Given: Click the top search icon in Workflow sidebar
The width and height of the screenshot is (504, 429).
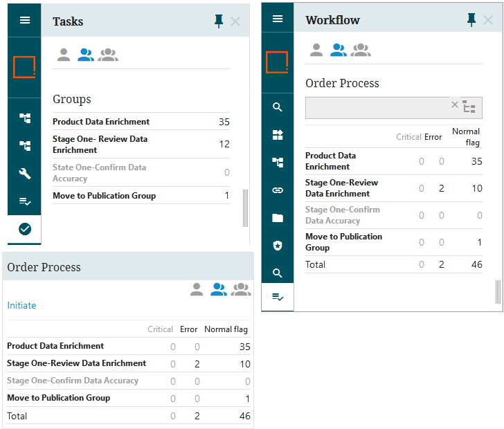Looking at the screenshot, I should coord(278,107).
